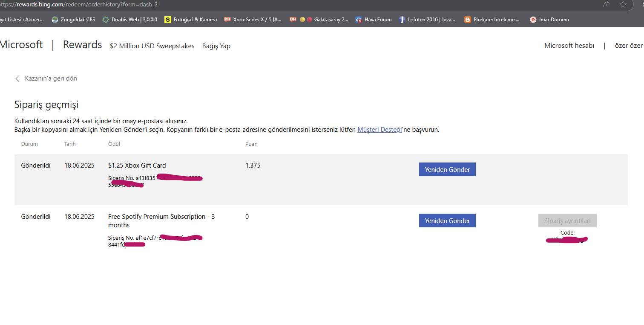This screenshot has width=644, height=325.
Task: Click the Microsoft logo text
Action: pyautogui.click(x=21, y=45)
